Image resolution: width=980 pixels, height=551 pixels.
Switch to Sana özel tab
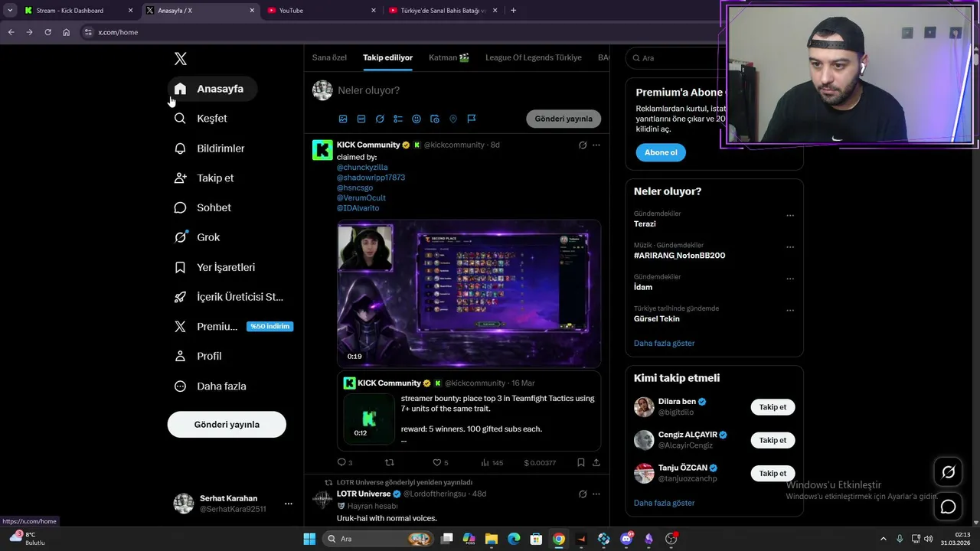pyautogui.click(x=329, y=57)
